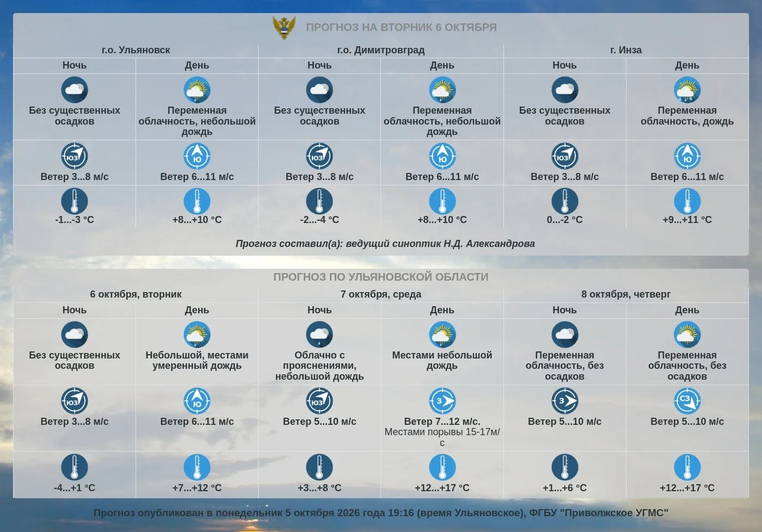Click the city name "г. Инза"
Screen dimensions: 762x532
pos(626,50)
